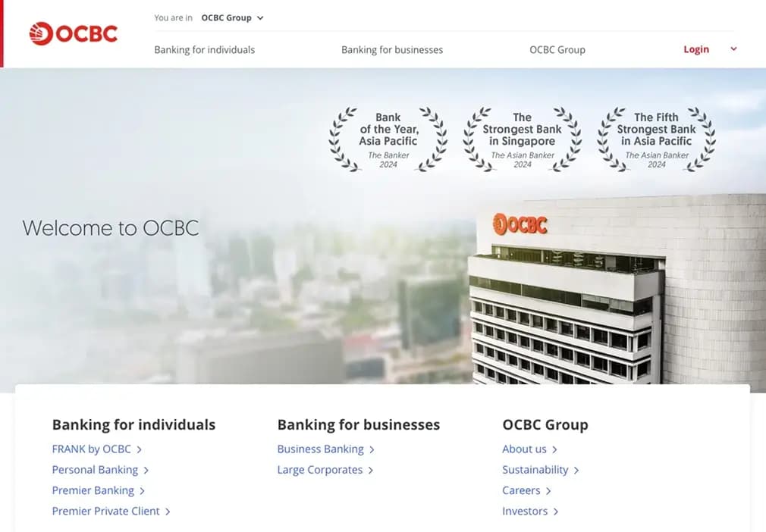This screenshot has width=766, height=532.
Task: Go to the Large Corporates link
Action: pyautogui.click(x=320, y=470)
